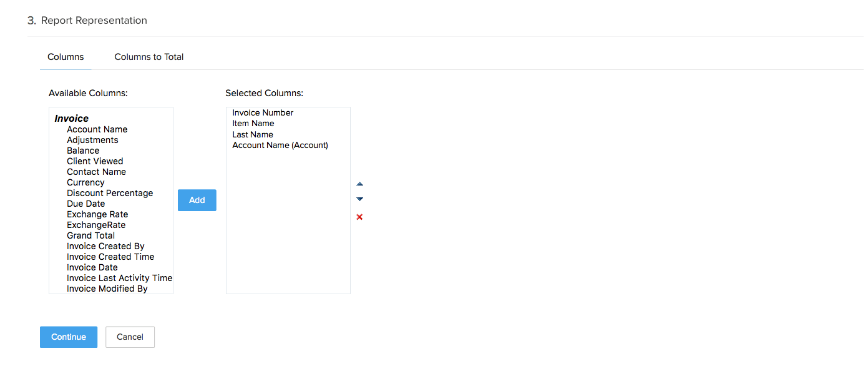Click the Cancel button
This screenshot has width=868, height=381.
point(130,337)
